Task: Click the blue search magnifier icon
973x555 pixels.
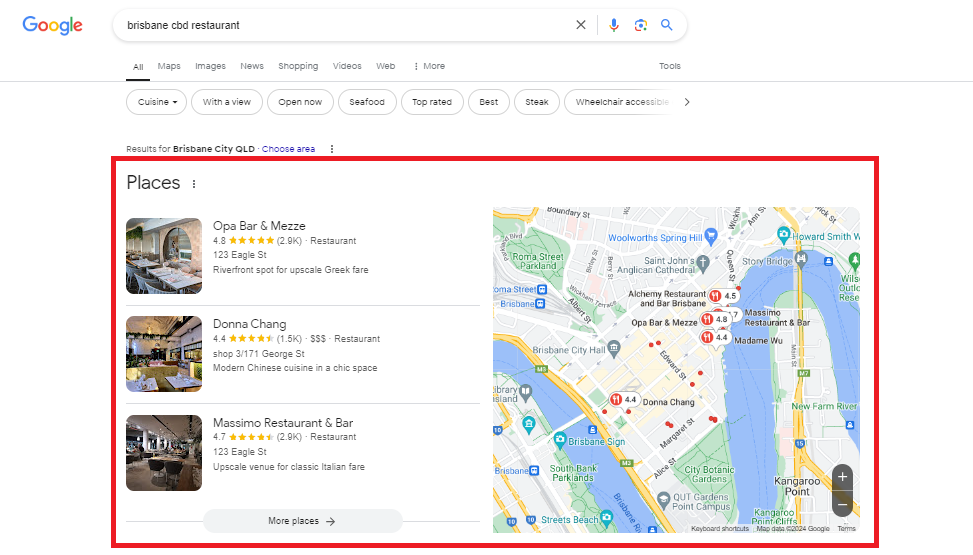Action: click(x=667, y=25)
